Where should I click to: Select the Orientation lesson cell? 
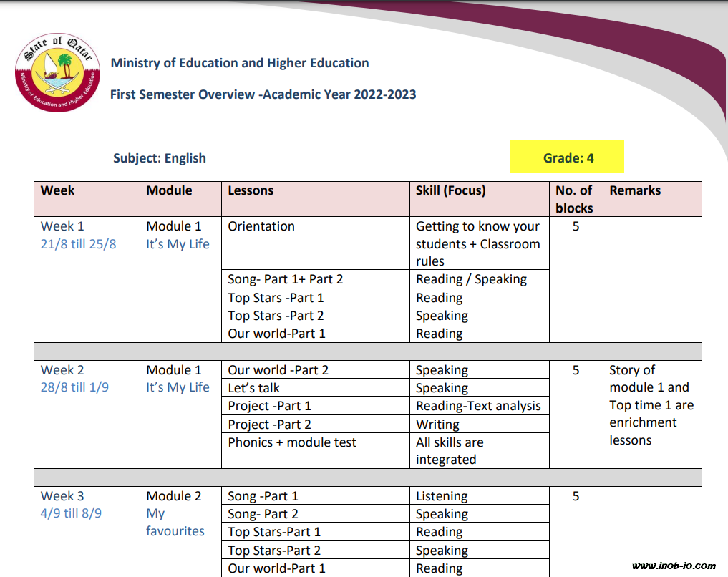pyautogui.click(x=261, y=226)
